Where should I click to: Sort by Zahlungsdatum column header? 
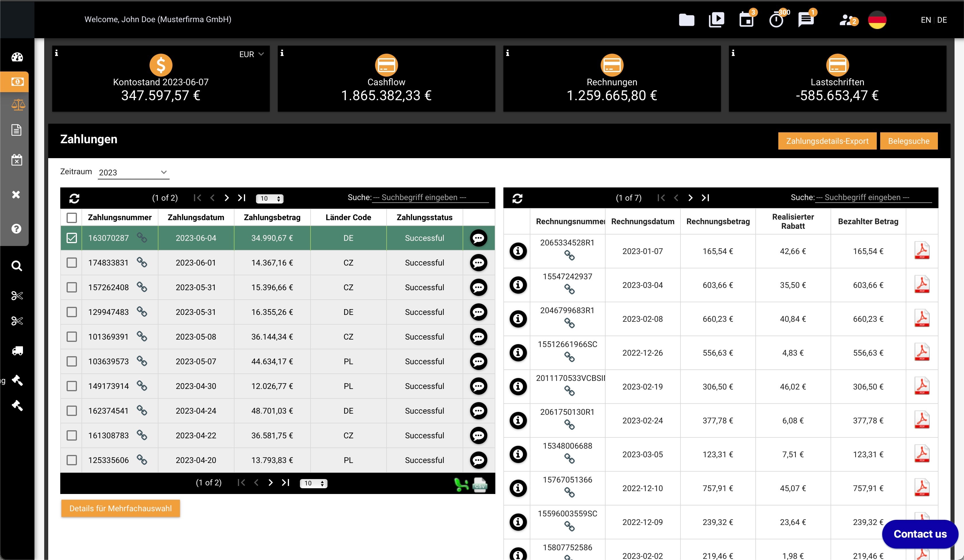click(x=195, y=218)
